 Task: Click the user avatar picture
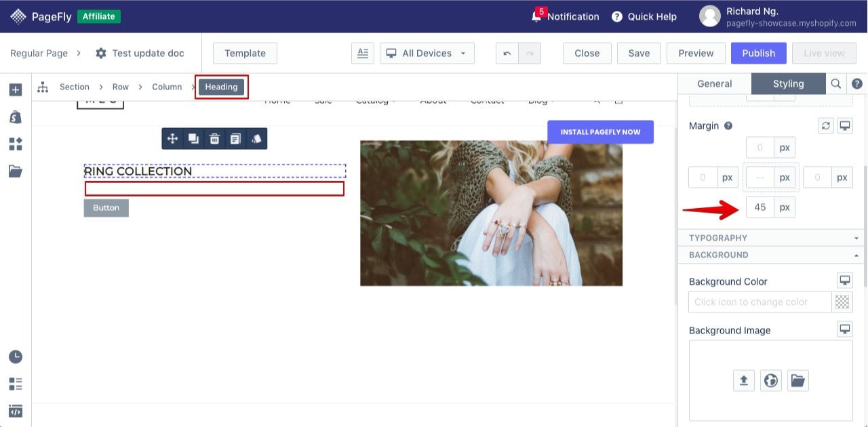[x=710, y=16]
